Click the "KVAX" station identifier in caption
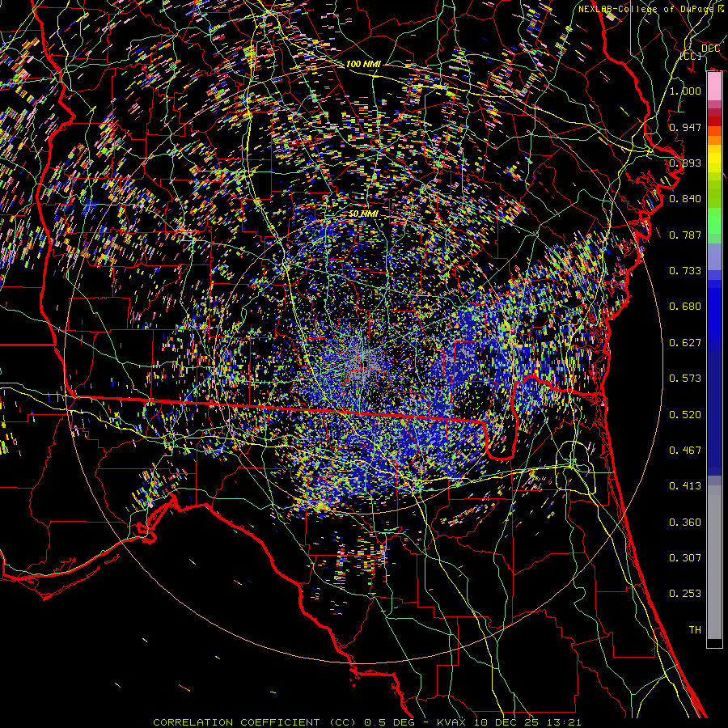The image size is (728, 728). [x=451, y=722]
